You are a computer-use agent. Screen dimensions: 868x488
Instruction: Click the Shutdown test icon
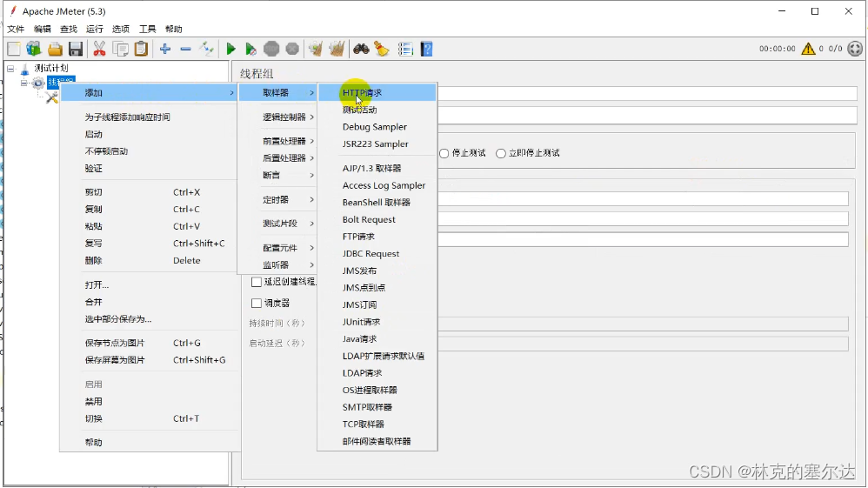[x=292, y=49]
